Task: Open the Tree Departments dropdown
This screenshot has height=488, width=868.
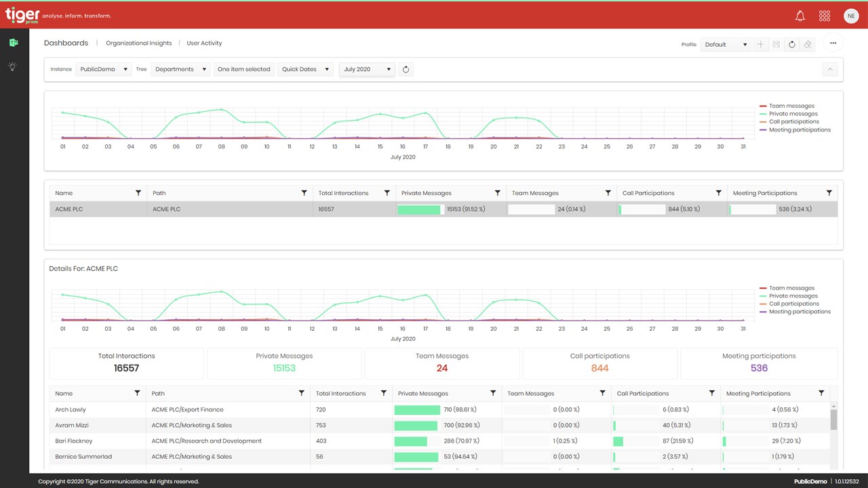Action: pos(180,69)
